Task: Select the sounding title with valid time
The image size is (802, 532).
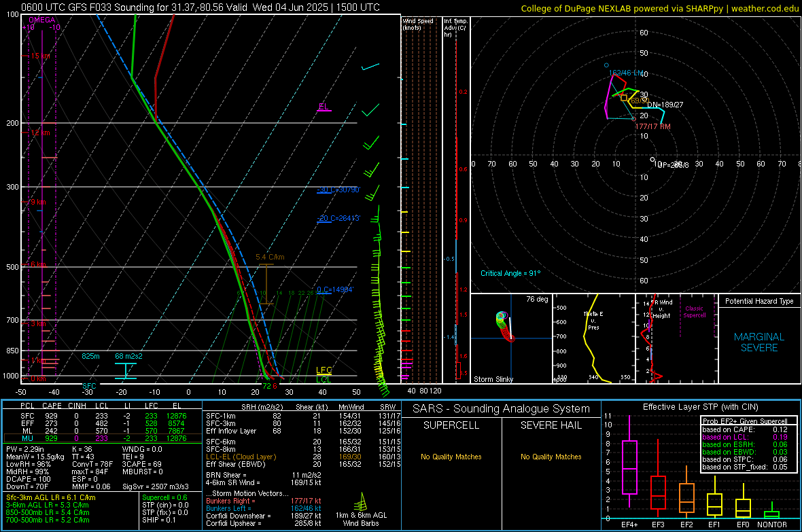Action: click(201, 7)
